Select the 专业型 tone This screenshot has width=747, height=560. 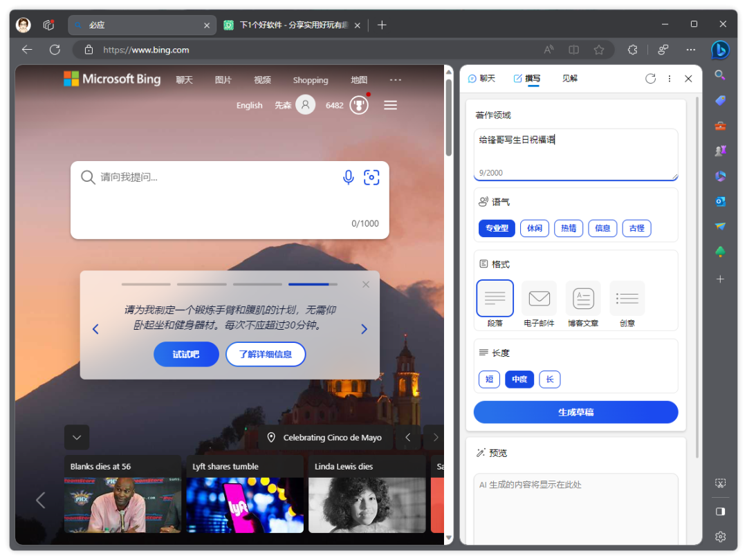pyautogui.click(x=497, y=228)
